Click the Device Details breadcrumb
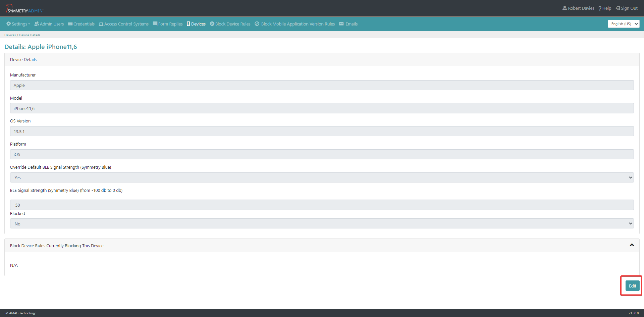The height and width of the screenshot is (317, 644). [30, 35]
